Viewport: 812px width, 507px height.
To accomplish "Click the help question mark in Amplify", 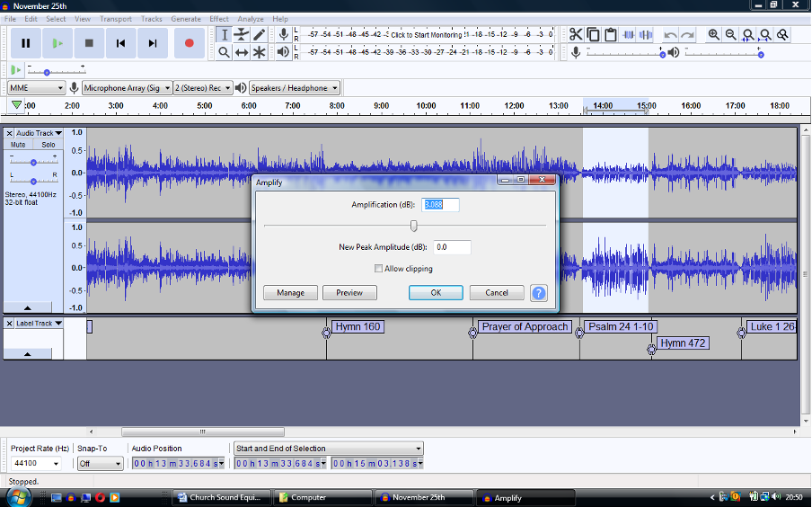I will (539, 293).
